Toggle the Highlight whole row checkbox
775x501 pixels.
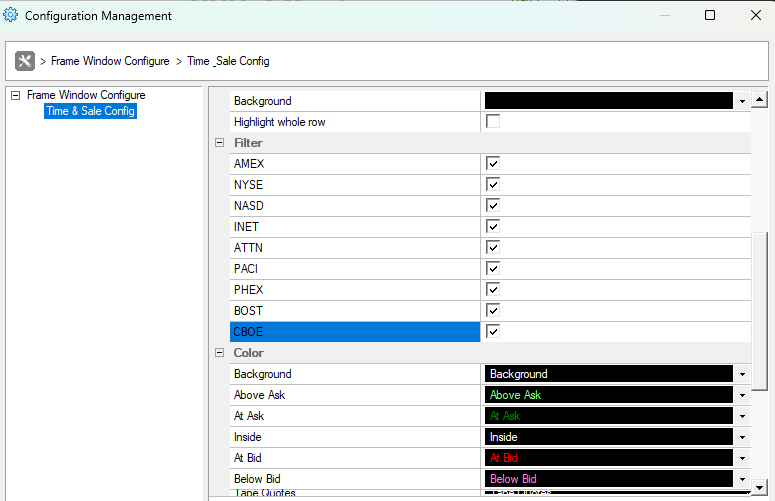tap(493, 122)
